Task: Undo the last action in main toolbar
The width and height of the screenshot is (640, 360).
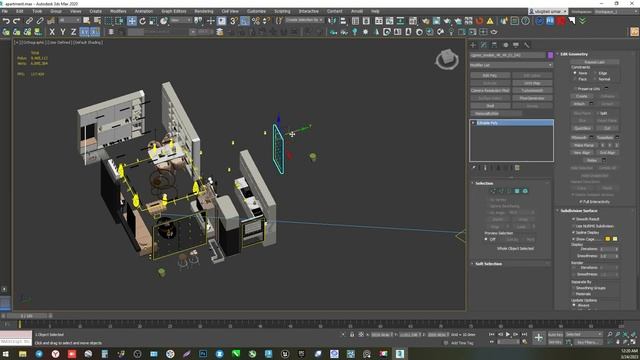Action: point(6,20)
